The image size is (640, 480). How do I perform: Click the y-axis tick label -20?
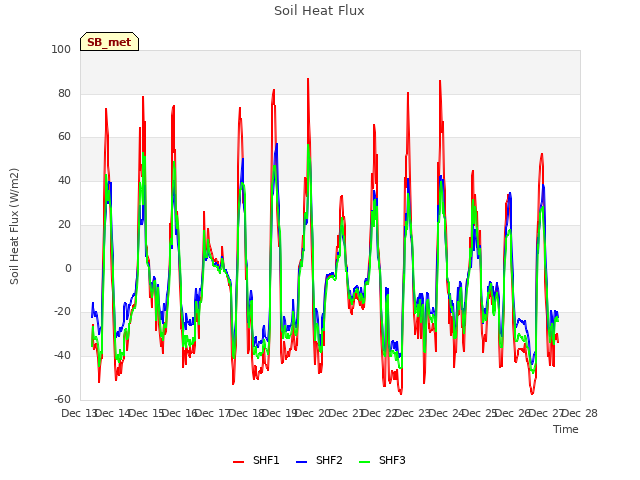(x=62, y=312)
